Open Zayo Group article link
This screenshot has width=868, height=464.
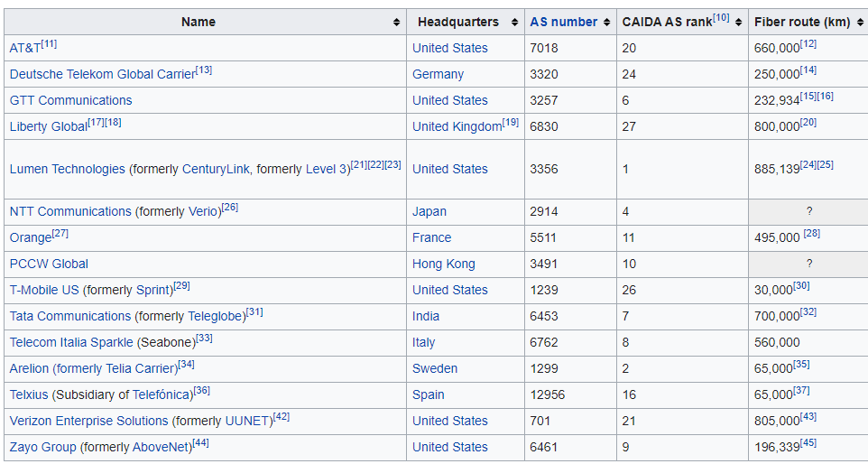coord(42,447)
